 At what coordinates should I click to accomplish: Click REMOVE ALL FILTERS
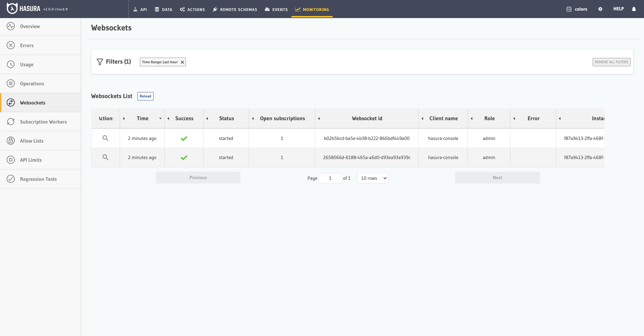coord(612,62)
